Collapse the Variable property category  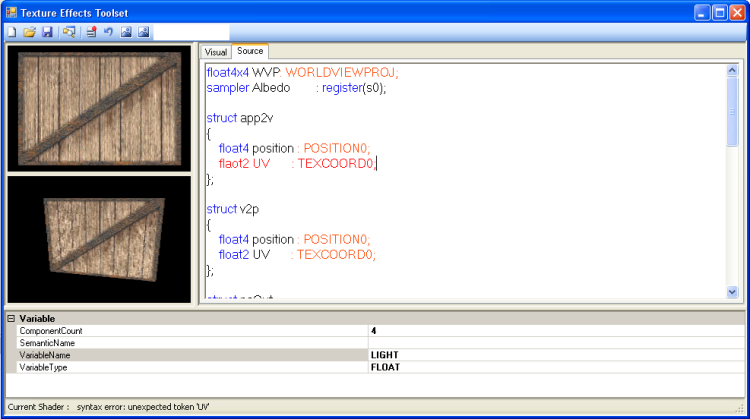[x=11, y=319]
